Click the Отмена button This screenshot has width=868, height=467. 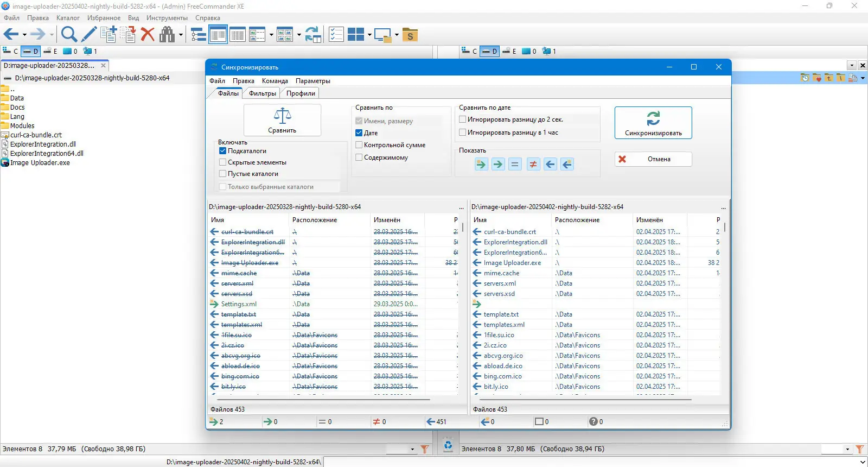(653, 159)
